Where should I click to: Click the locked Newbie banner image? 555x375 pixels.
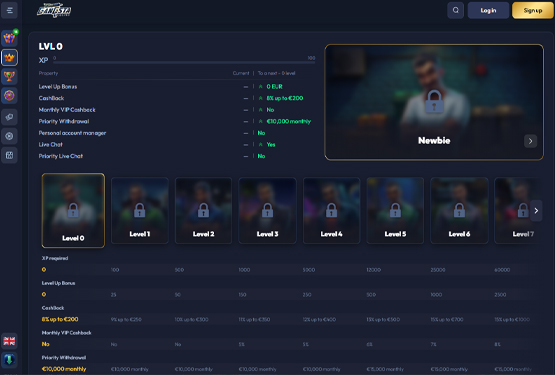click(x=434, y=102)
